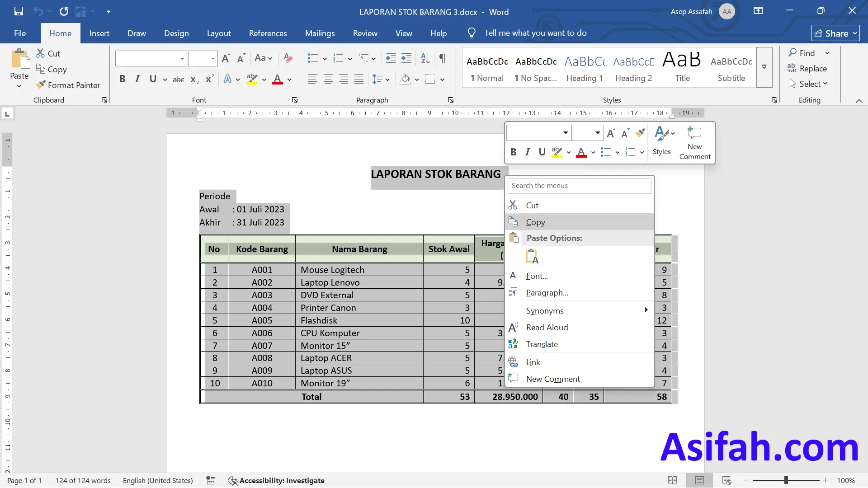The height and width of the screenshot is (488, 868).
Task: Apply the Heading 1 style
Action: [585, 67]
